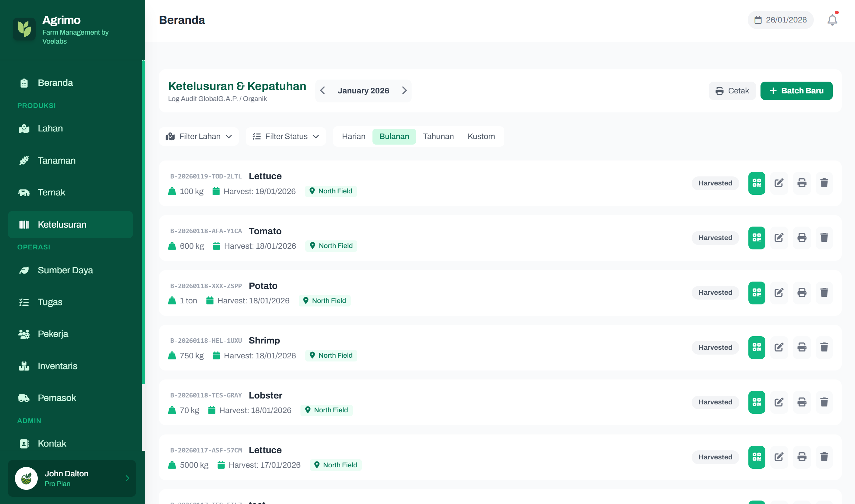This screenshot has height=504, width=855.
Task: Switch to Harian view
Action: 353,136
